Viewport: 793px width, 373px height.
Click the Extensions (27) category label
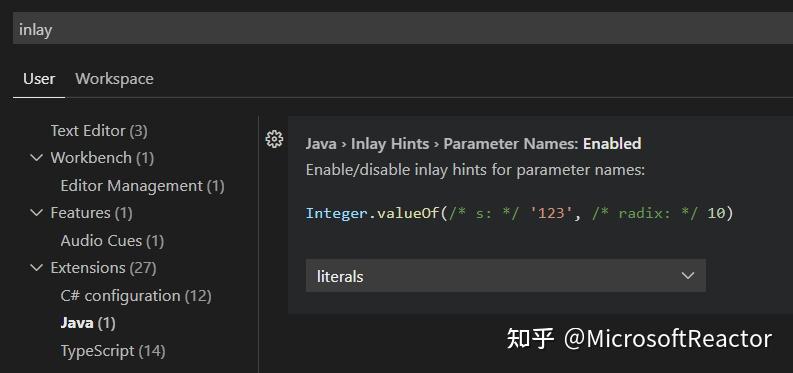[x=103, y=268]
